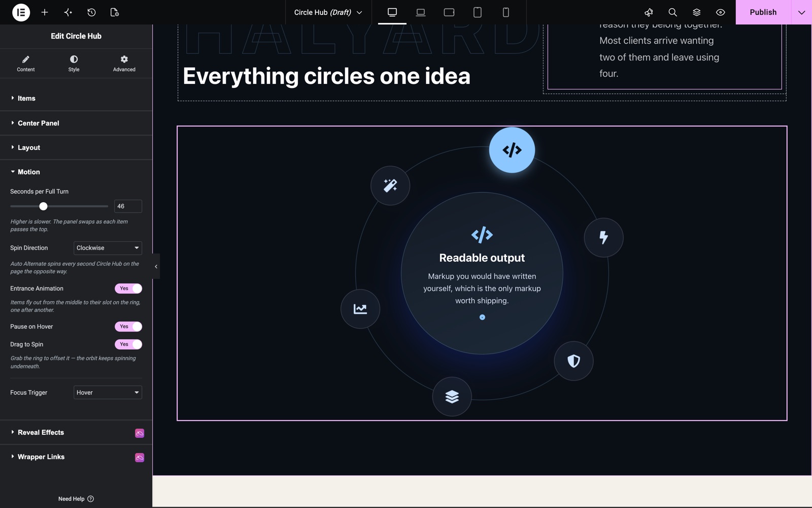Click the Publish button
812x508 pixels.
pos(763,12)
